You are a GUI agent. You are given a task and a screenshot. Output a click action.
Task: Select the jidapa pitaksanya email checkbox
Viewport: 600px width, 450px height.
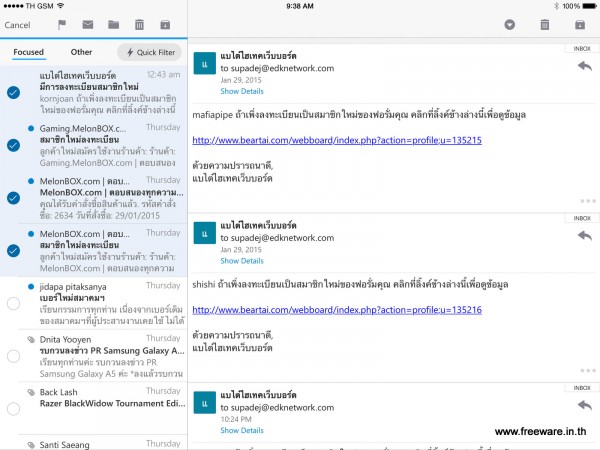point(13,303)
